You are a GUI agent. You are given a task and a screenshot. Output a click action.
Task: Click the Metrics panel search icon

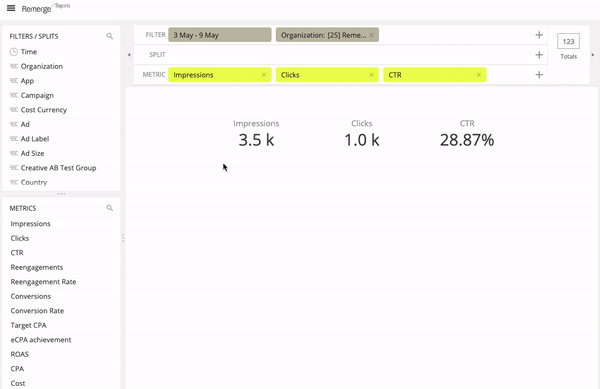coord(109,208)
